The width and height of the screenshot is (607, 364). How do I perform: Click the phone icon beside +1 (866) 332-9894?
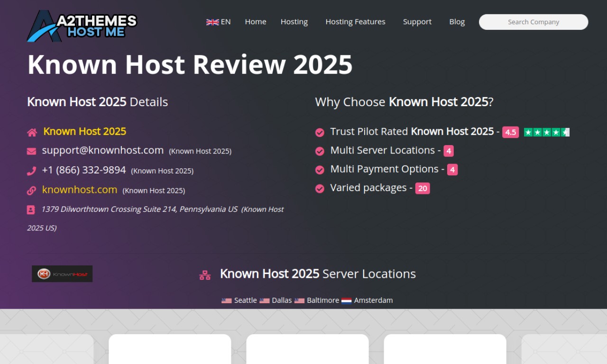(31, 171)
